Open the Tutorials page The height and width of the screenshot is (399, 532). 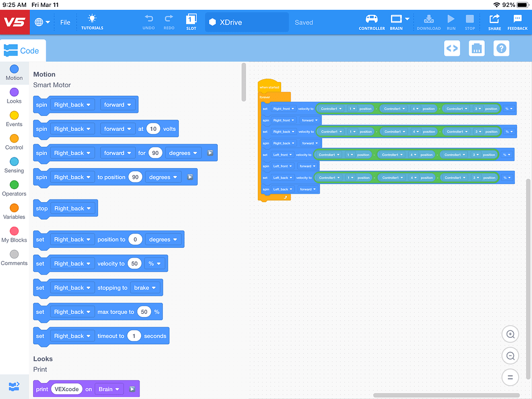pos(92,22)
